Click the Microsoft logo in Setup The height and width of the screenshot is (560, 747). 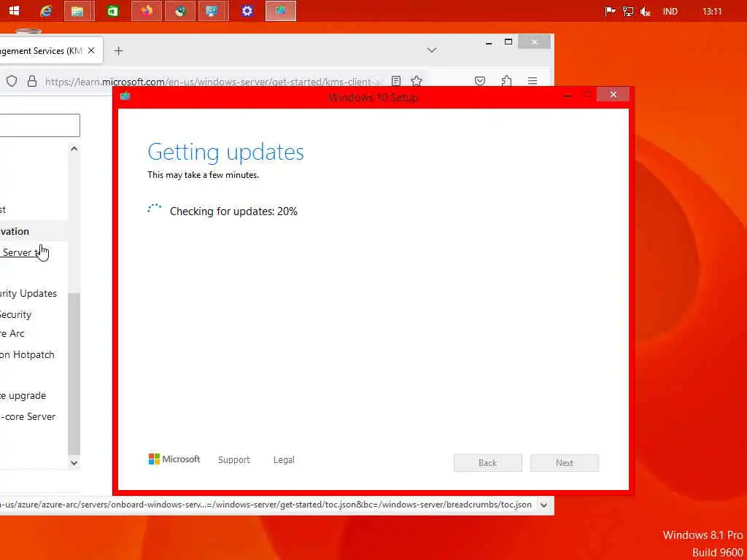[x=174, y=459]
